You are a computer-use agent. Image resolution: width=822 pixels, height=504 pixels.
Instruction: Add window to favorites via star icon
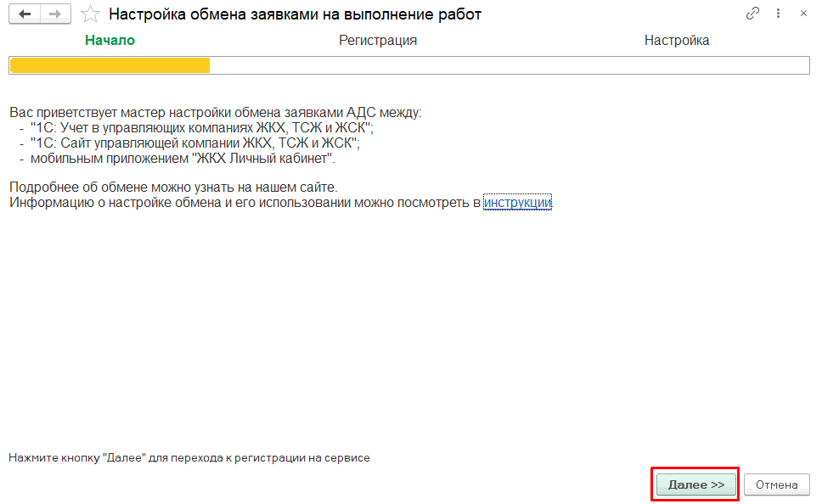[x=90, y=14]
